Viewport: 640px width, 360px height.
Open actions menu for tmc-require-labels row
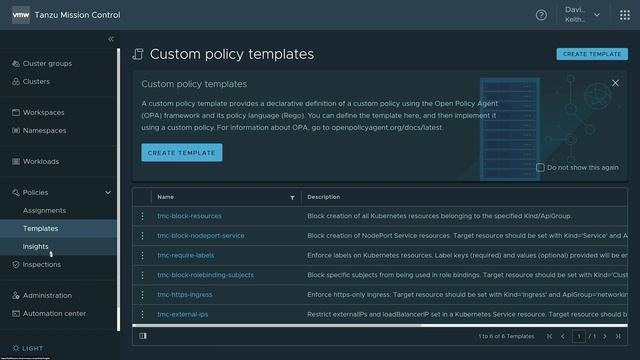tap(142, 256)
